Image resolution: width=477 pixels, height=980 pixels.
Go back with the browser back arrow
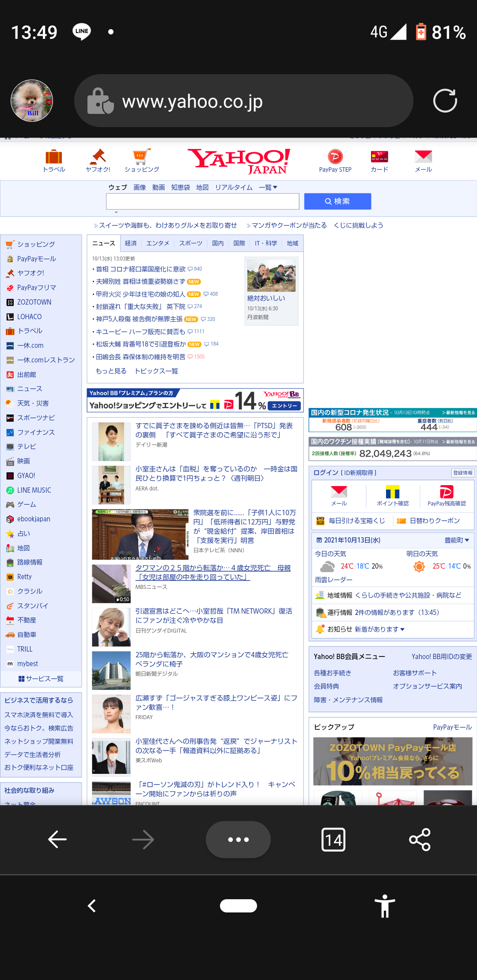pyautogui.click(x=57, y=840)
